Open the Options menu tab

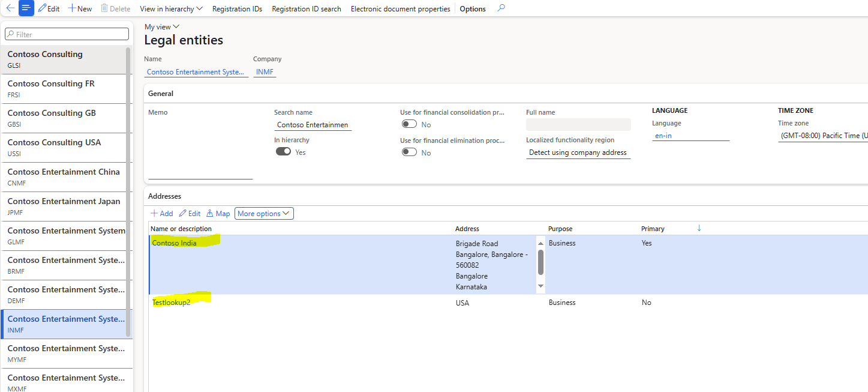pyautogui.click(x=473, y=8)
